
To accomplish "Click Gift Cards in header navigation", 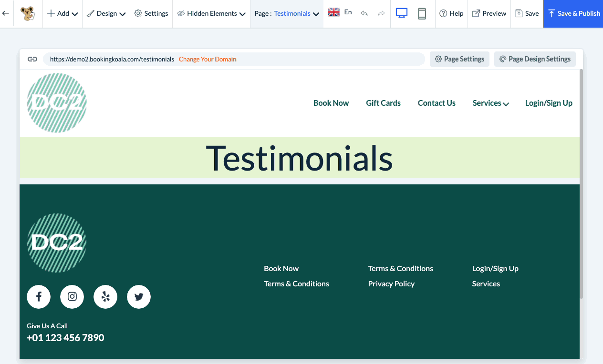I will click(383, 103).
